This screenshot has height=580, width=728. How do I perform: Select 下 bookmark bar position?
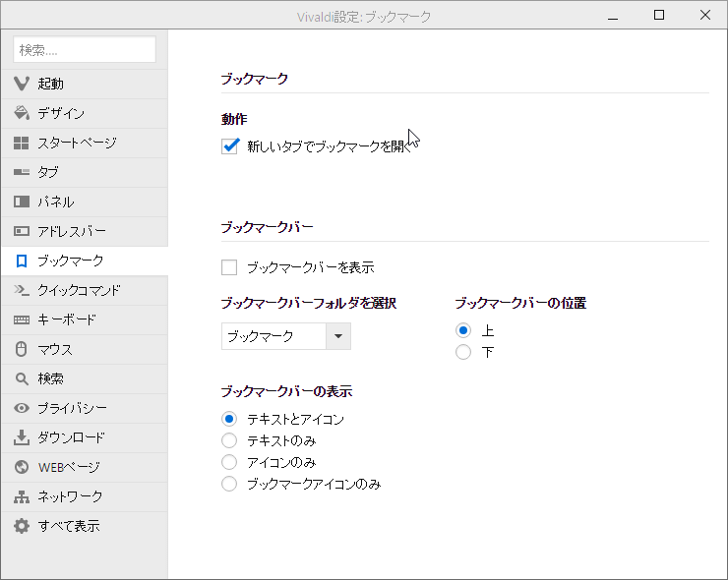[463, 352]
